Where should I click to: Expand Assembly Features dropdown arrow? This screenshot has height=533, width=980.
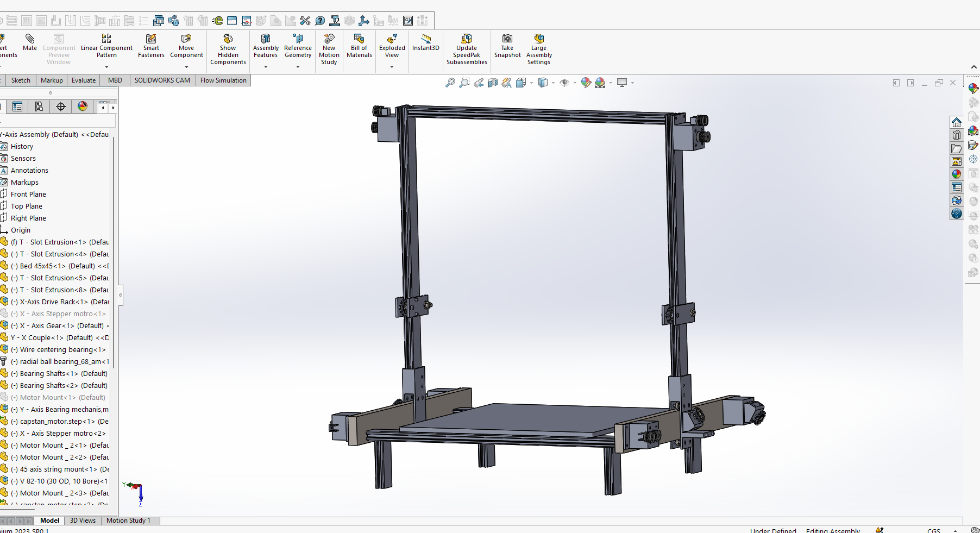point(266,67)
